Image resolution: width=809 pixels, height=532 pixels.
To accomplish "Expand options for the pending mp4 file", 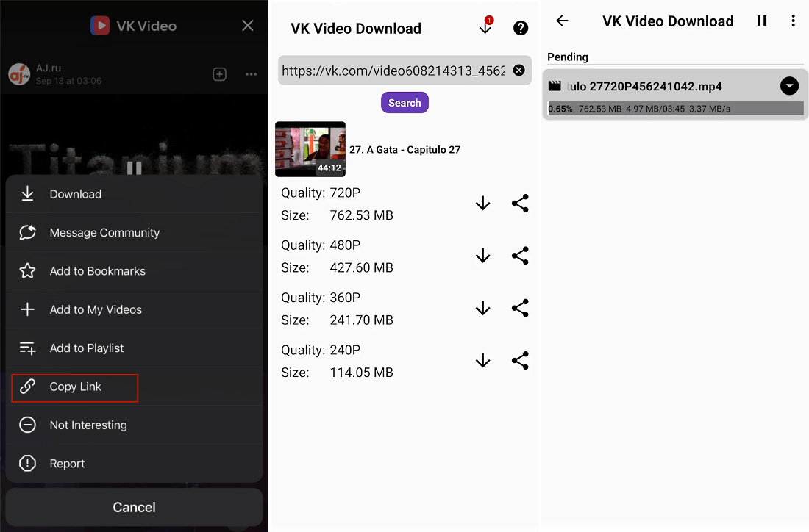I will [x=789, y=87].
